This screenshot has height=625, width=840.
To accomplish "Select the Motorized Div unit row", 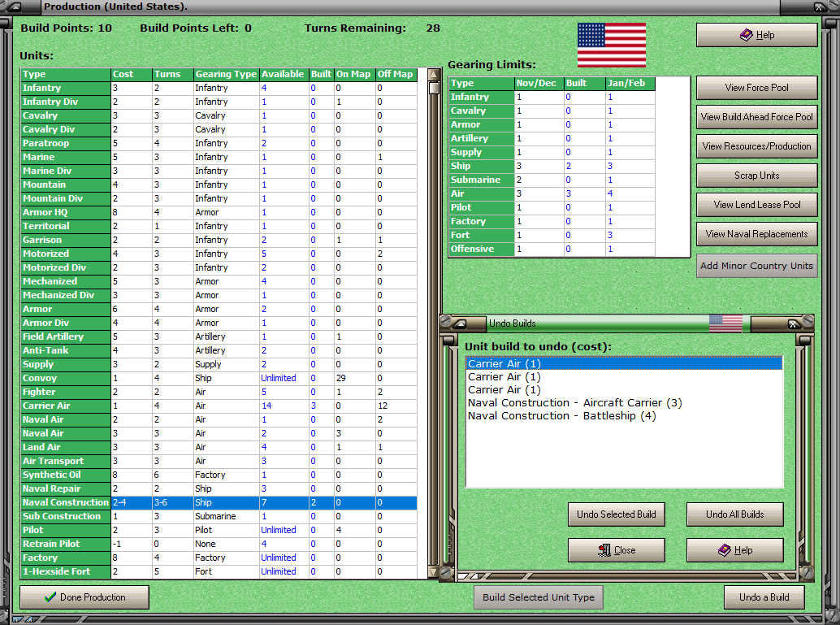I will click(219, 267).
